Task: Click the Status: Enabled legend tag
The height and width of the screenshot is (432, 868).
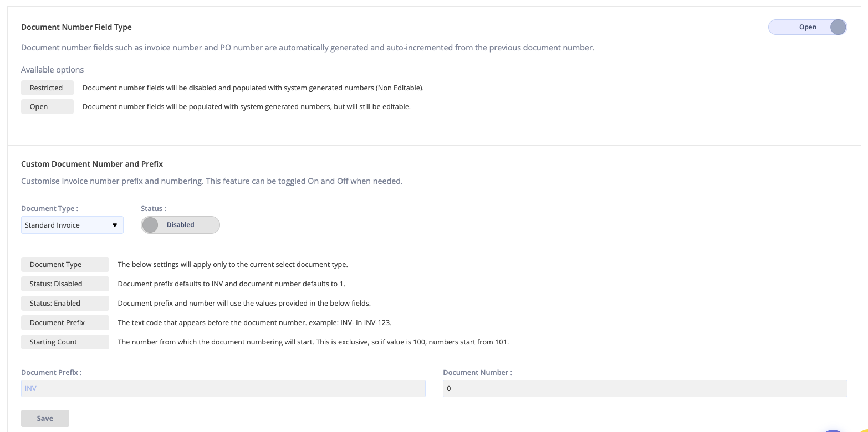Action: click(x=64, y=303)
